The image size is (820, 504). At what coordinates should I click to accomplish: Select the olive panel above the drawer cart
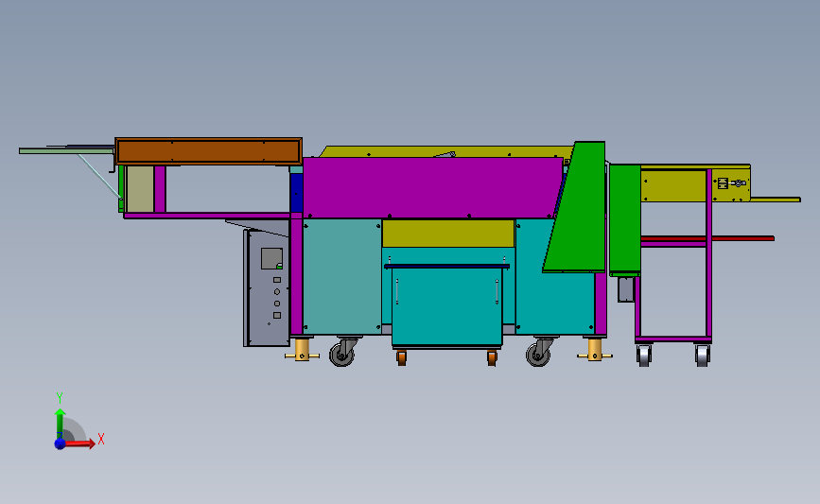[448, 234]
